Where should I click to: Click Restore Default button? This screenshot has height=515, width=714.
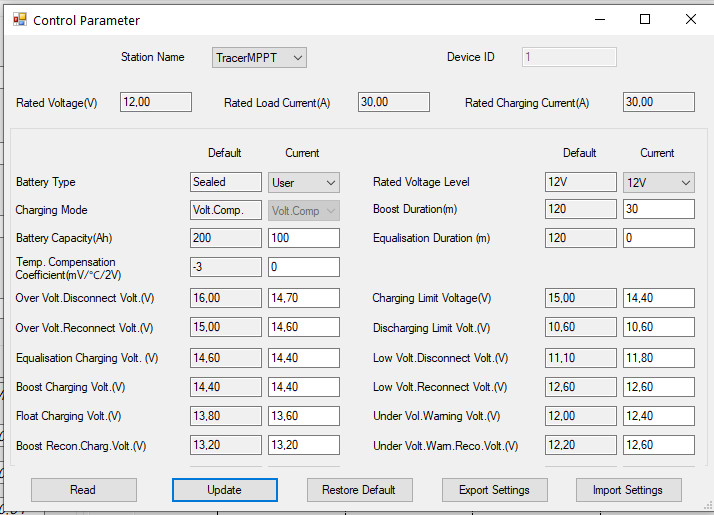point(358,490)
